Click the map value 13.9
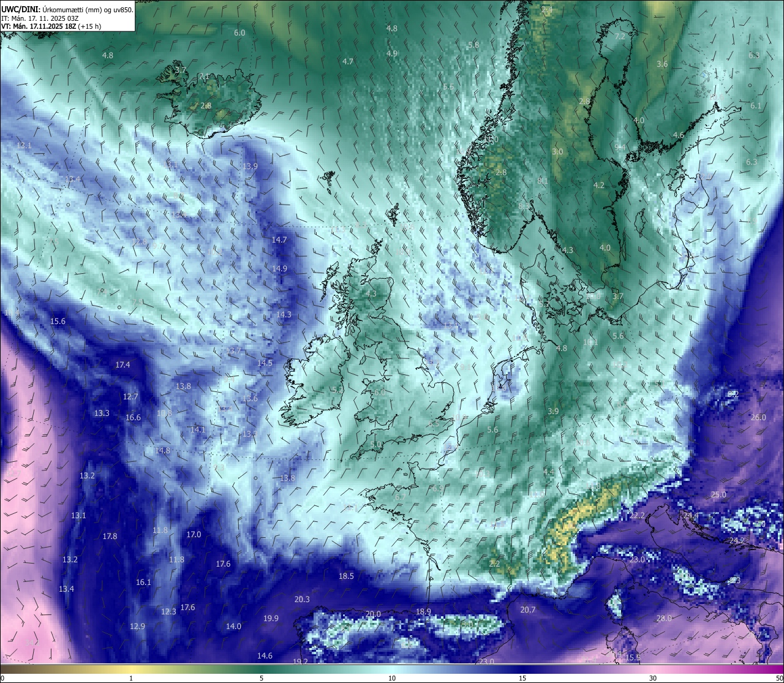784x683 pixels. pyautogui.click(x=250, y=166)
